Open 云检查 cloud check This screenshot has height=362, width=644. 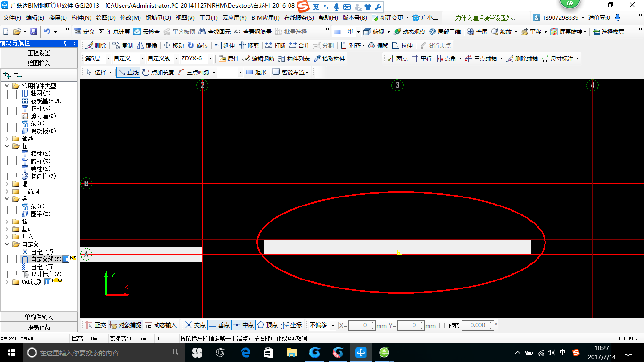(147, 32)
